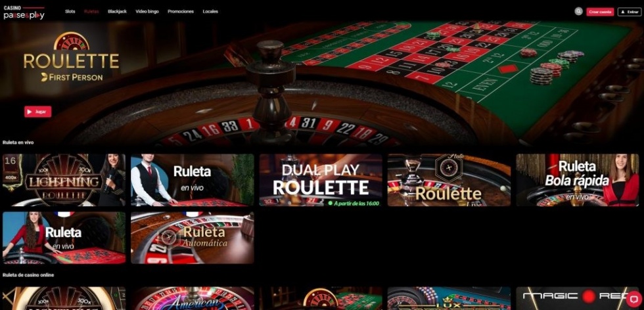Click the Roulette First Person banner logo
Screen dimensions: 644x310
[x=72, y=56]
